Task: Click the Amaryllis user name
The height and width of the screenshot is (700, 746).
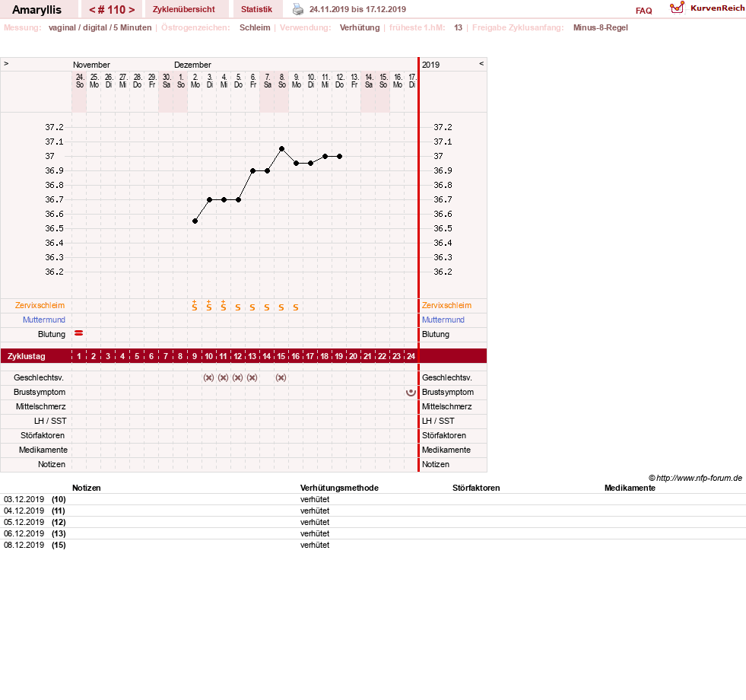Action: (37, 10)
